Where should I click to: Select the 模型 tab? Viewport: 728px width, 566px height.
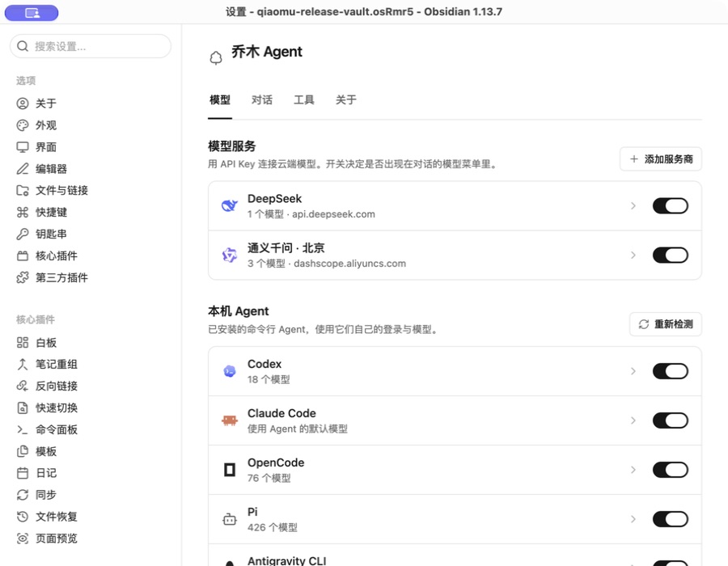pyautogui.click(x=219, y=99)
